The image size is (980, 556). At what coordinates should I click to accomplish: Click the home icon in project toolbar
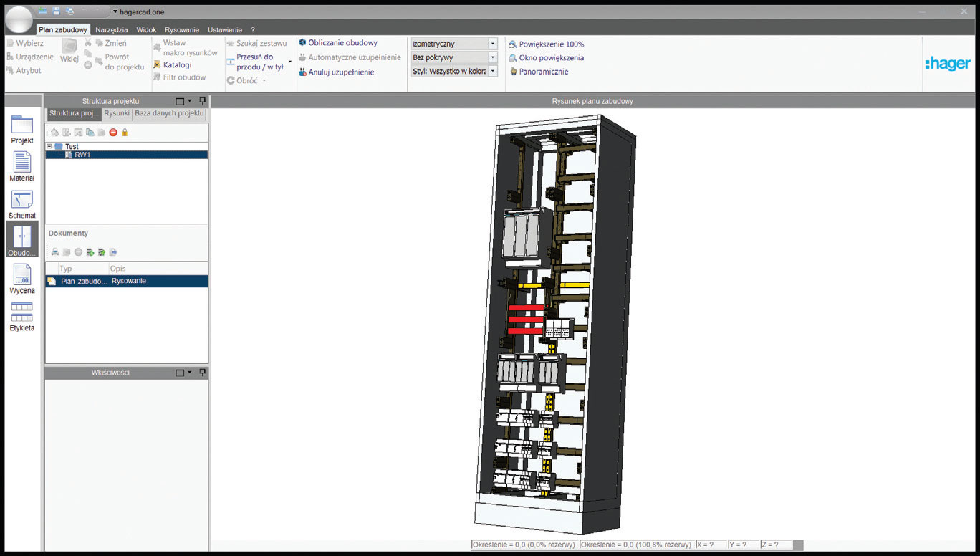(x=54, y=132)
